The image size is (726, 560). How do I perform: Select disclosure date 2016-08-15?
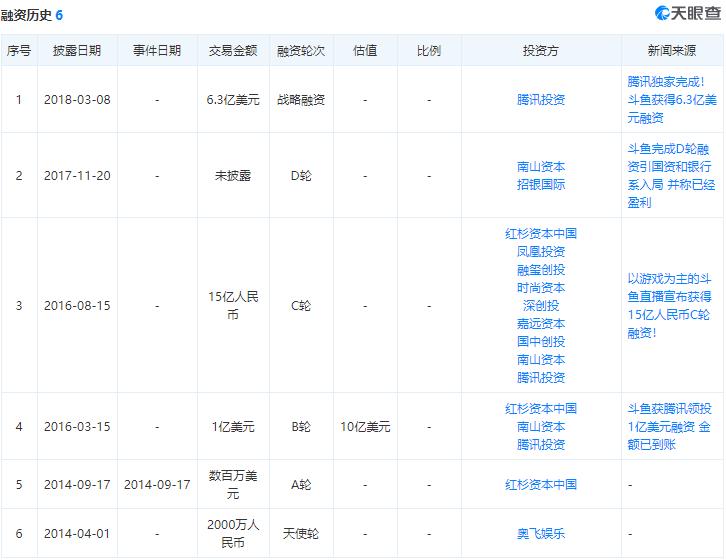click(77, 306)
